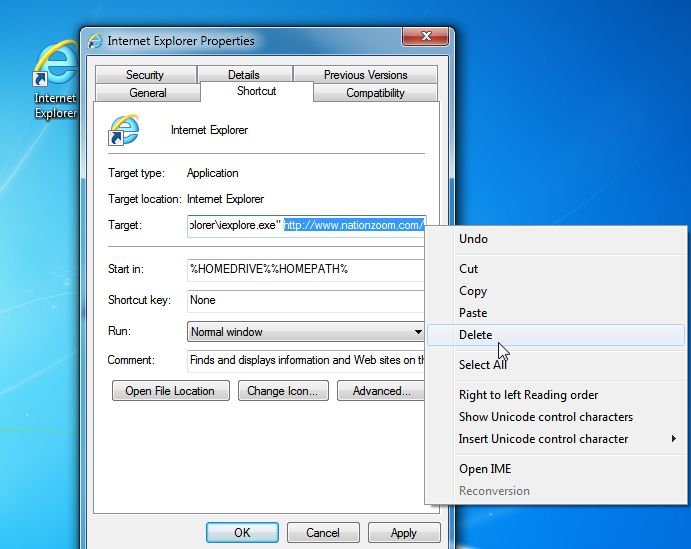Screen dimensions: 691x549
Task: Toggle Show Unicode control characters
Action: point(556,417)
